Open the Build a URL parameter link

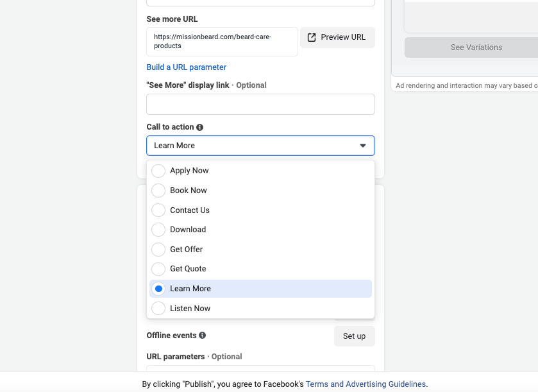[187, 67]
